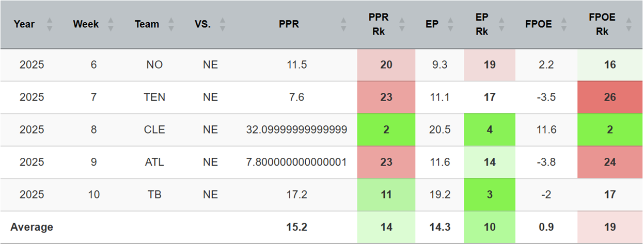Select the bright green PPR Rk 2 cell
The image size is (644, 244).
click(386, 130)
